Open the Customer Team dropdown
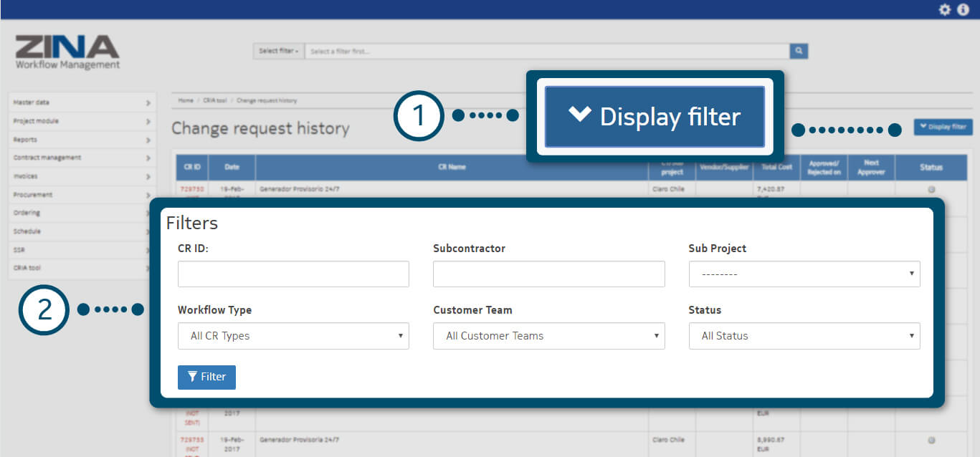The width and height of the screenshot is (980, 457). pyautogui.click(x=548, y=335)
